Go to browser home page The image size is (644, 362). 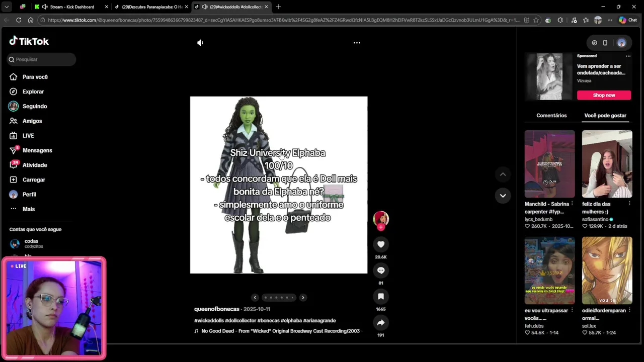point(31,20)
